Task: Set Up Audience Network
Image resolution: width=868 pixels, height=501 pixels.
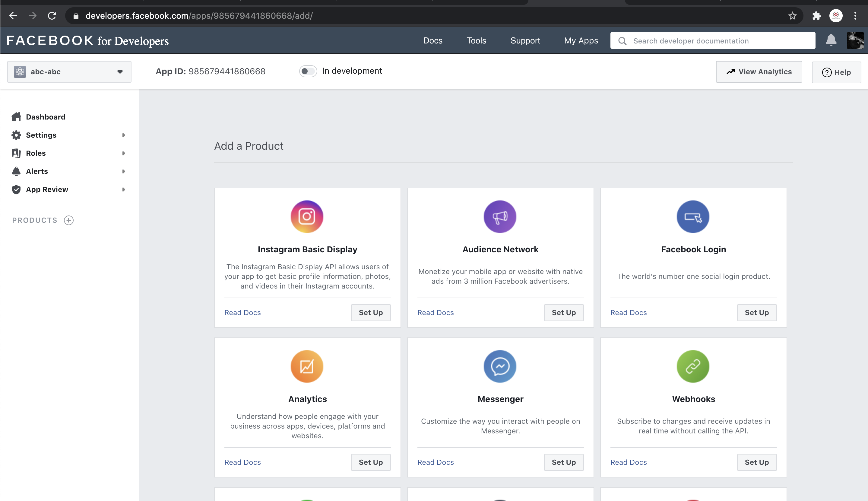Action: pos(564,312)
